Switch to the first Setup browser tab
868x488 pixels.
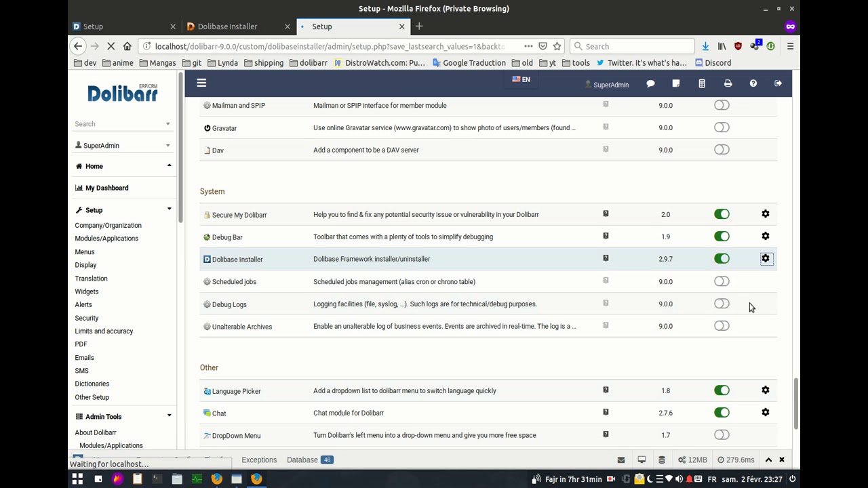[124, 26]
